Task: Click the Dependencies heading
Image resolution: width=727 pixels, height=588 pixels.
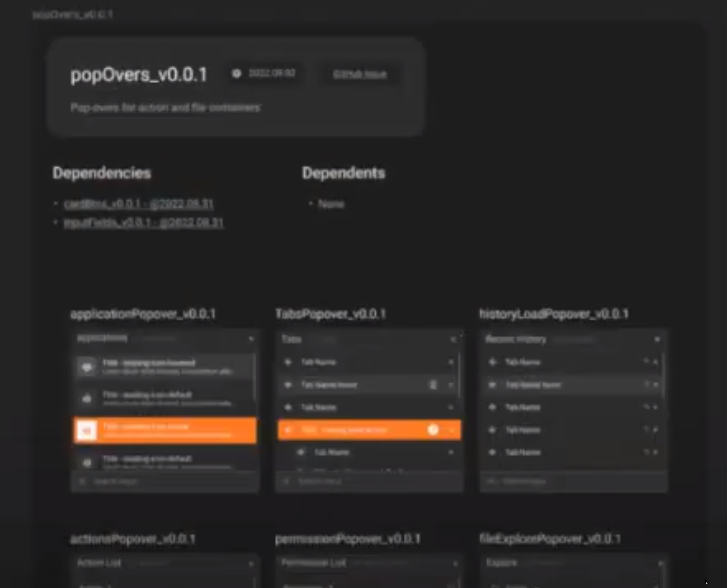Action: 102,173
